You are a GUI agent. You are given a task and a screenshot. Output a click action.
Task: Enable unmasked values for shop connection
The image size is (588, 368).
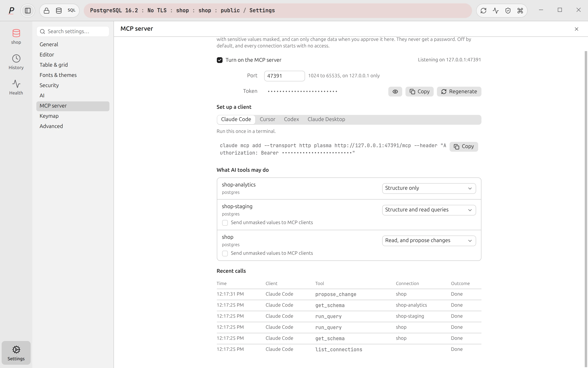225,253
